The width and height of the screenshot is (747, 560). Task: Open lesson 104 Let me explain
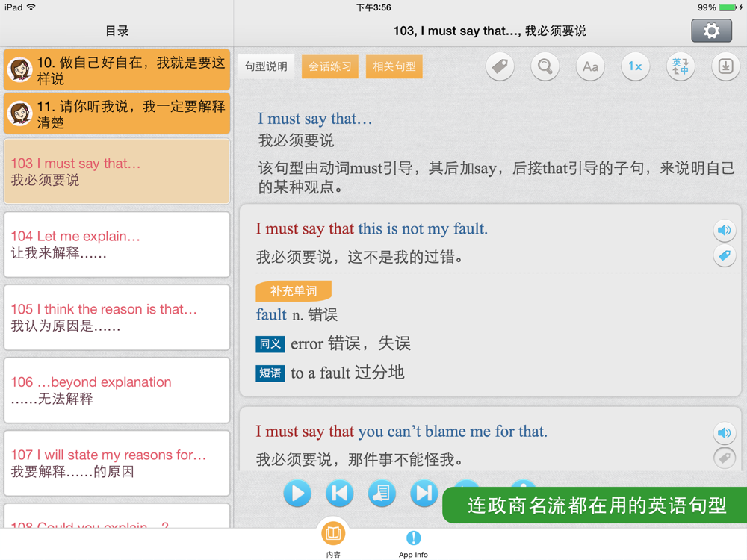click(x=117, y=245)
